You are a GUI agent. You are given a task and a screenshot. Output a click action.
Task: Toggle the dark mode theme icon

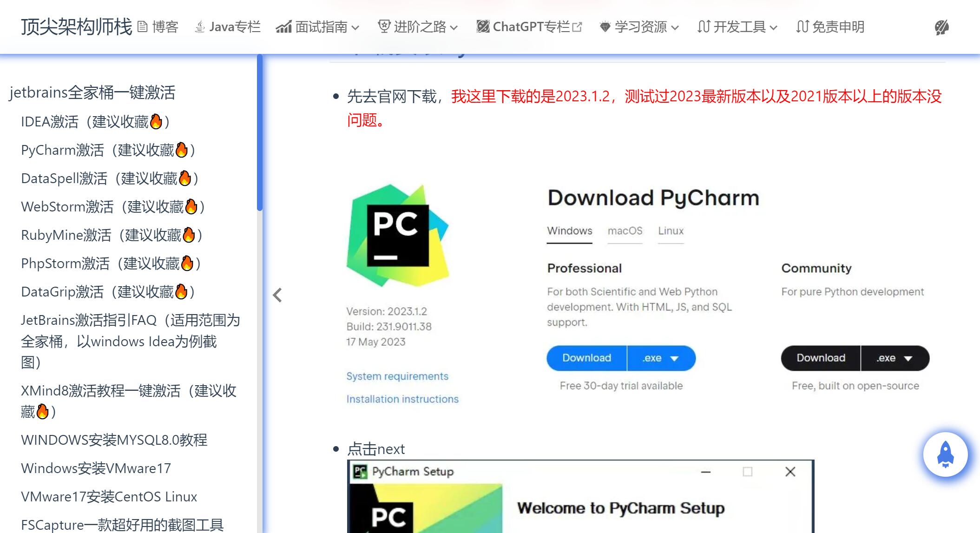click(x=942, y=27)
